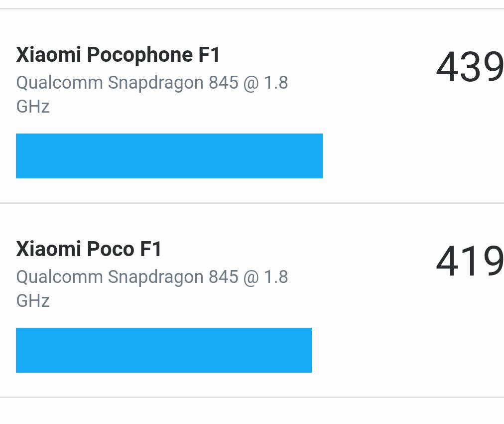Viewport: 504px width, 424px height.
Task: Click the 419 score value
Action: pos(469,262)
